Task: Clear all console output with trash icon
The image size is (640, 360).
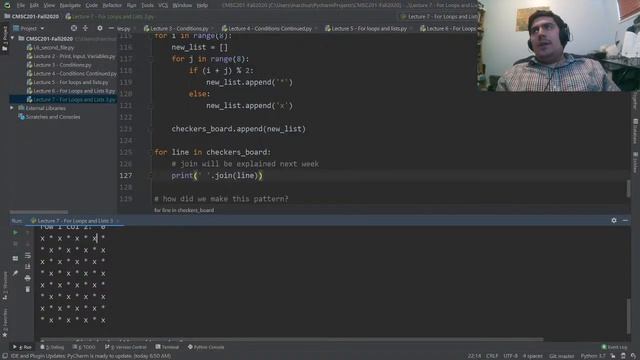Action: (x=28, y=289)
